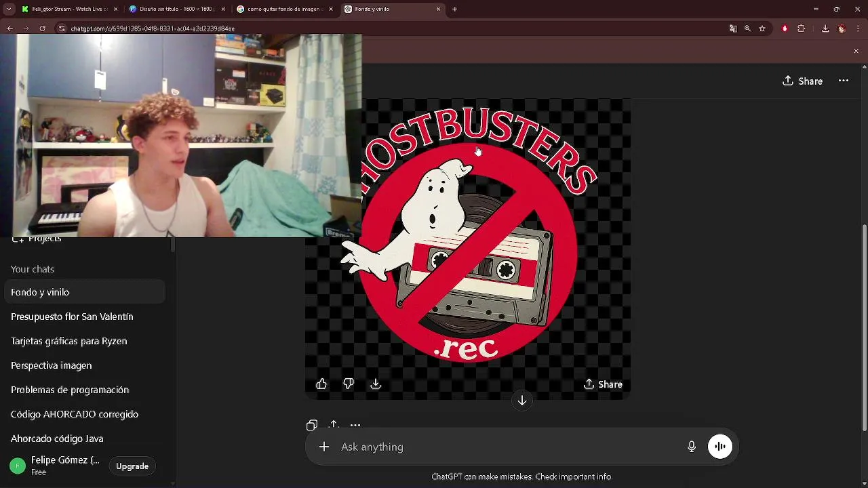868x488 pixels.
Task: Click the thumbs down icon under image
Action: pos(349,384)
